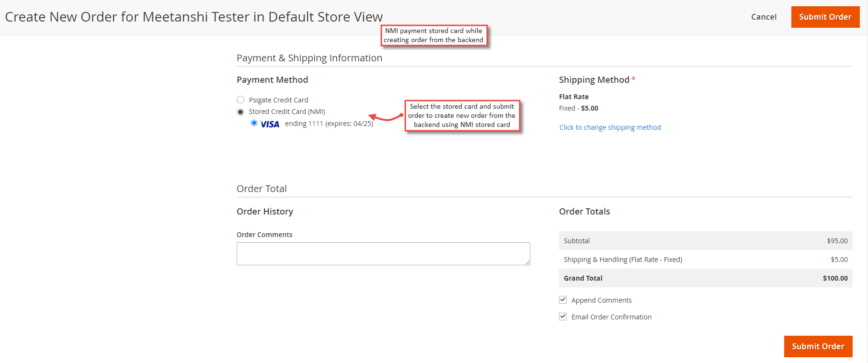The height and width of the screenshot is (363, 868).
Task: Click the resize handle of Order Comments box
Action: 527,262
